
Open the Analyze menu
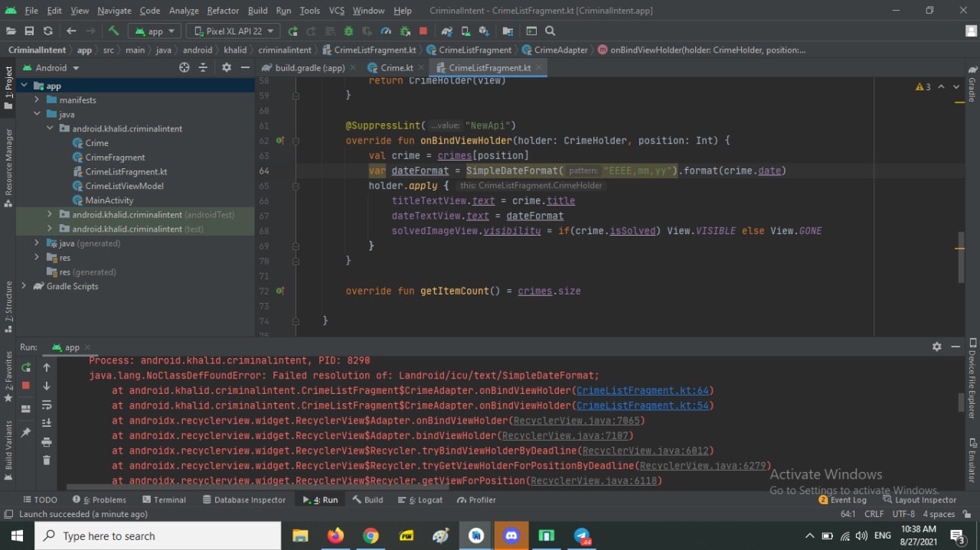click(x=184, y=11)
